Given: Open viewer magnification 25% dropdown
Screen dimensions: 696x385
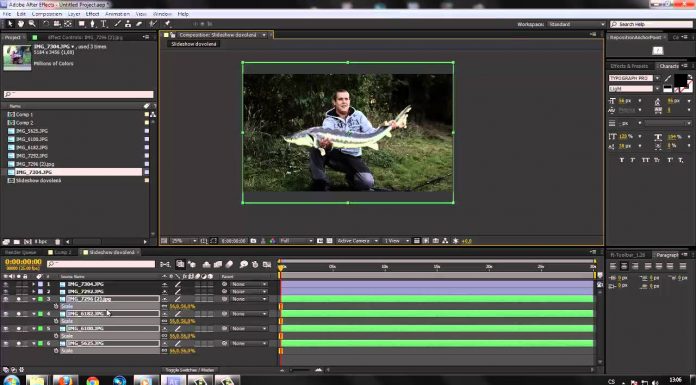Looking at the screenshot, I should coord(184,241).
